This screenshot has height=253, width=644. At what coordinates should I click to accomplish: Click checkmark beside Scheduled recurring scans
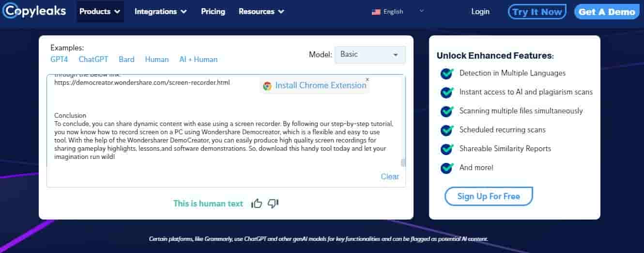[446, 130]
